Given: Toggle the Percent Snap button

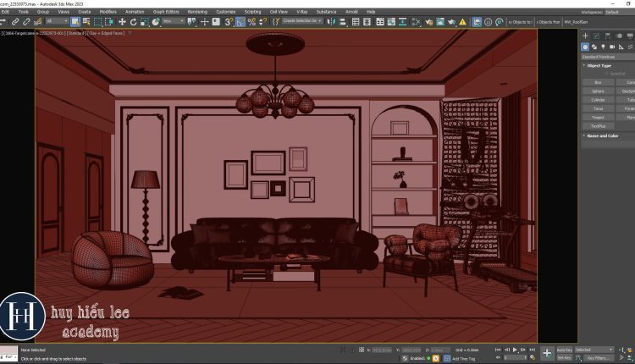Looking at the screenshot, I should (251, 21).
